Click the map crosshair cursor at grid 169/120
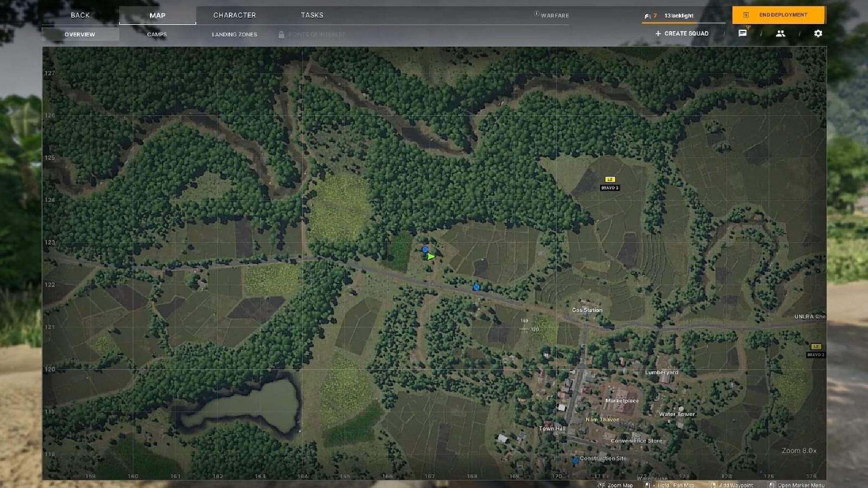The image size is (868, 488). click(524, 329)
